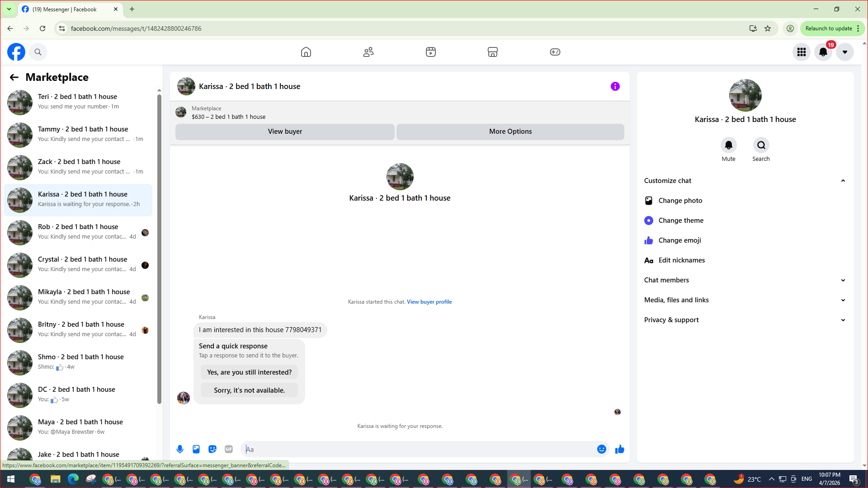Expand the Privacy & support section
Image resolution: width=868 pixels, height=488 pixels.
[745, 320]
